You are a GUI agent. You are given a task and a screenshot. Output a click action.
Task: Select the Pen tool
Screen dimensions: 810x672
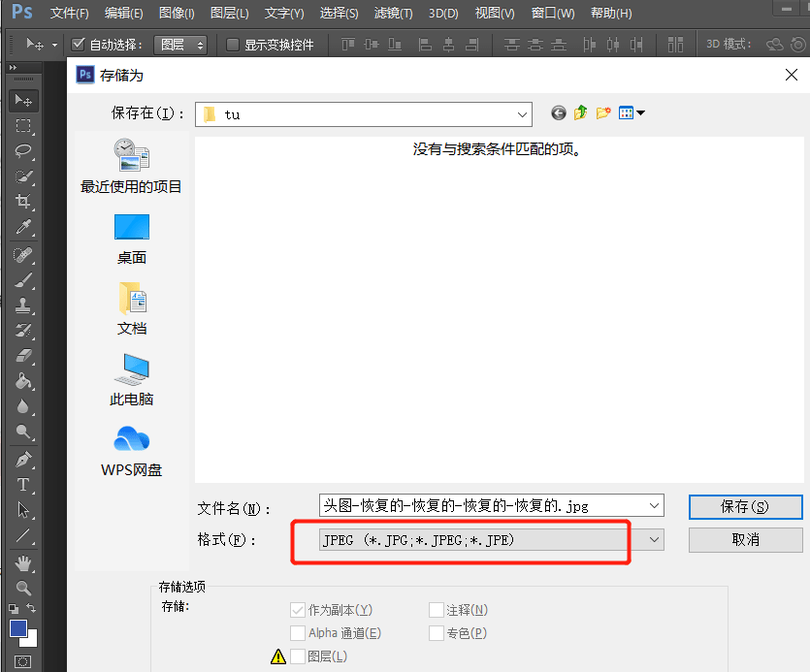[23, 460]
